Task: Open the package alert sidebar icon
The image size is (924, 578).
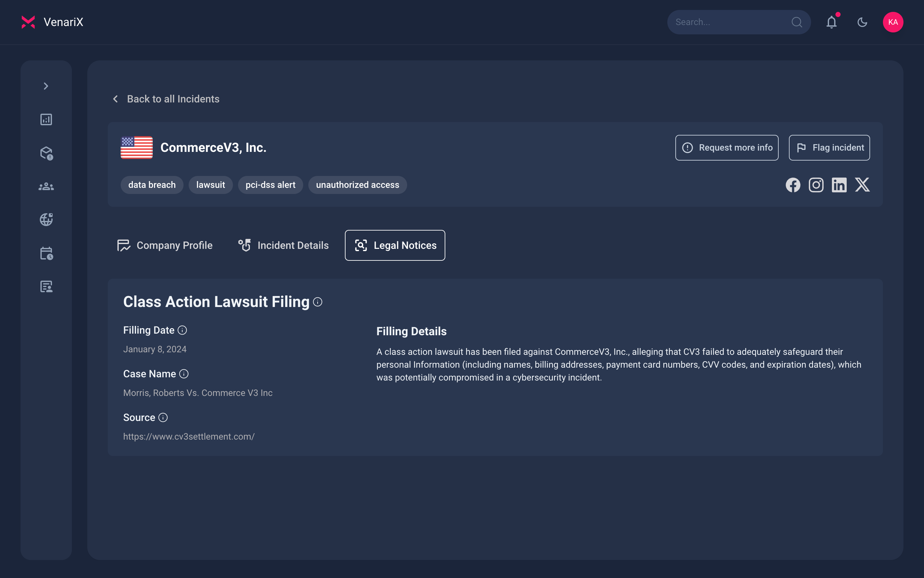Action: [x=46, y=153]
